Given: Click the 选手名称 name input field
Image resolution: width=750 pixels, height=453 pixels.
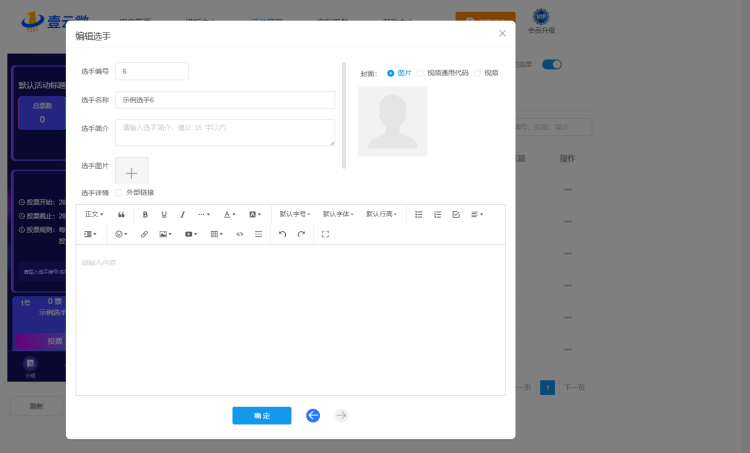Looking at the screenshot, I should click(x=225, y=100).
